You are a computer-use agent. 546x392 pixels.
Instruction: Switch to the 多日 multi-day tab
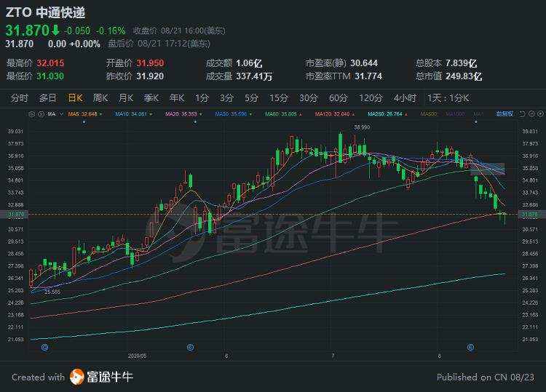[x=48, y=98]
